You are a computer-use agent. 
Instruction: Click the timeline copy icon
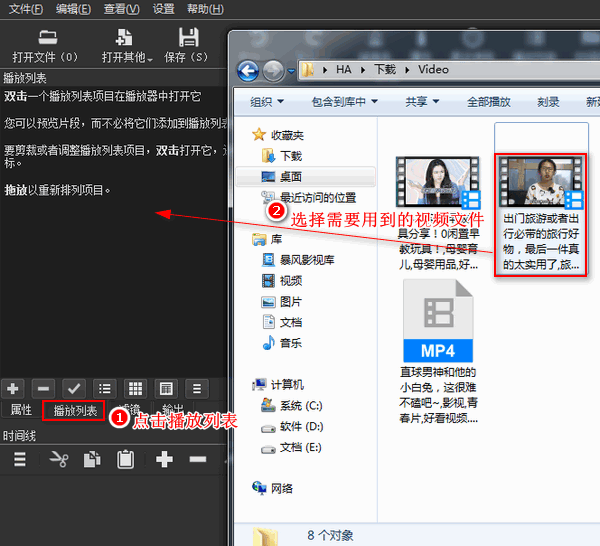(92, 459)
